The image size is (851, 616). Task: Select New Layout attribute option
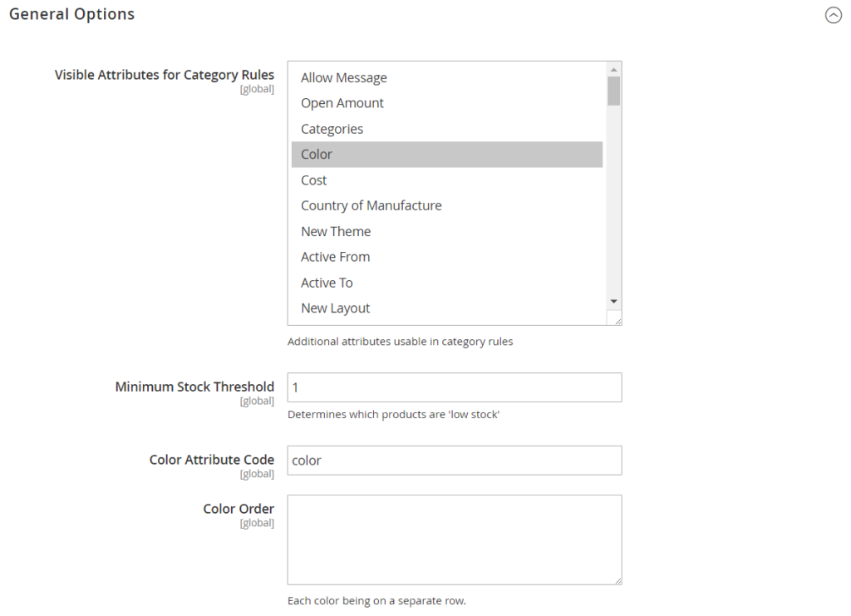coord(336,308)
